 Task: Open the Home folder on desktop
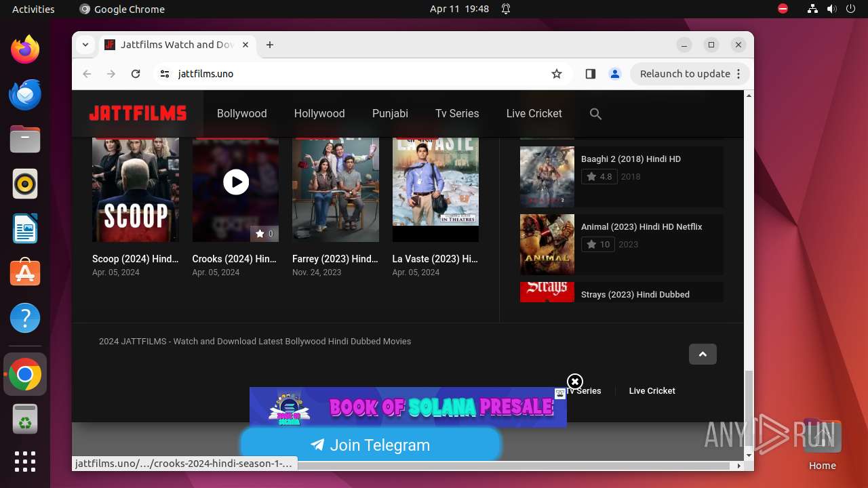click(822, 445)
